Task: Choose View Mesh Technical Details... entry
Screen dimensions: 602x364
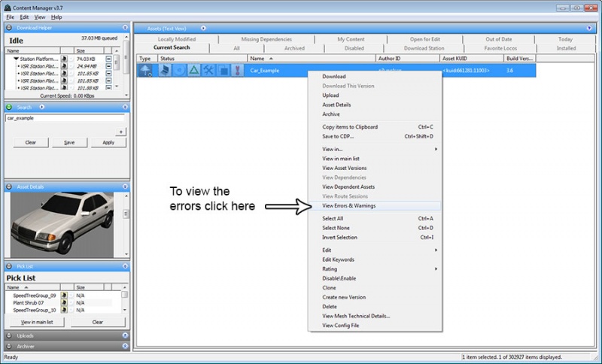Action: click(375, 316)
